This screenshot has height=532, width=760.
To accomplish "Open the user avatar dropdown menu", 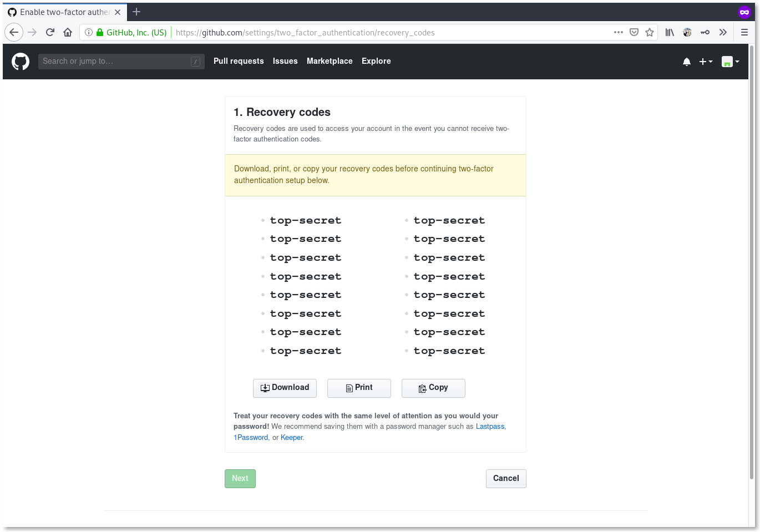I will coord(730,62).
